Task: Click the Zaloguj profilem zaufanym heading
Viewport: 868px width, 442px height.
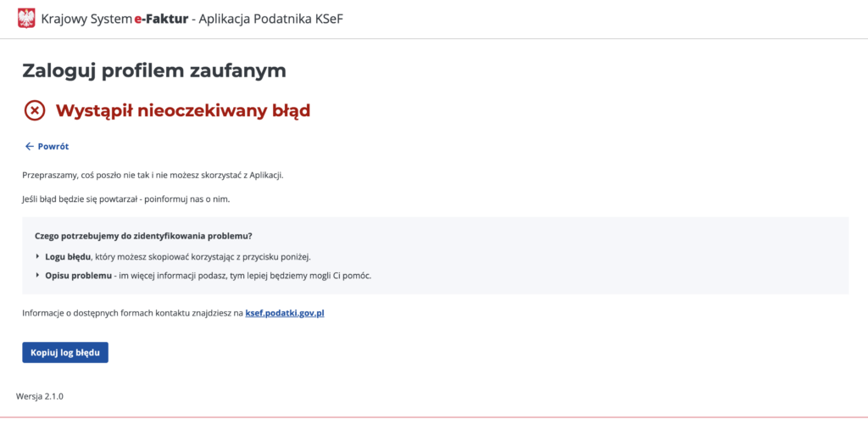Action: coord(153,70)
